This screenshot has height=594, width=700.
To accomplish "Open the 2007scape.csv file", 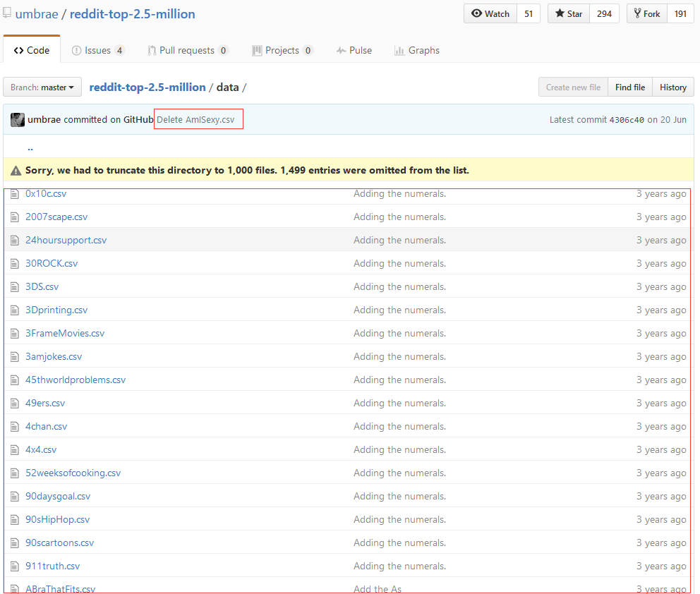I will point(56,217).
